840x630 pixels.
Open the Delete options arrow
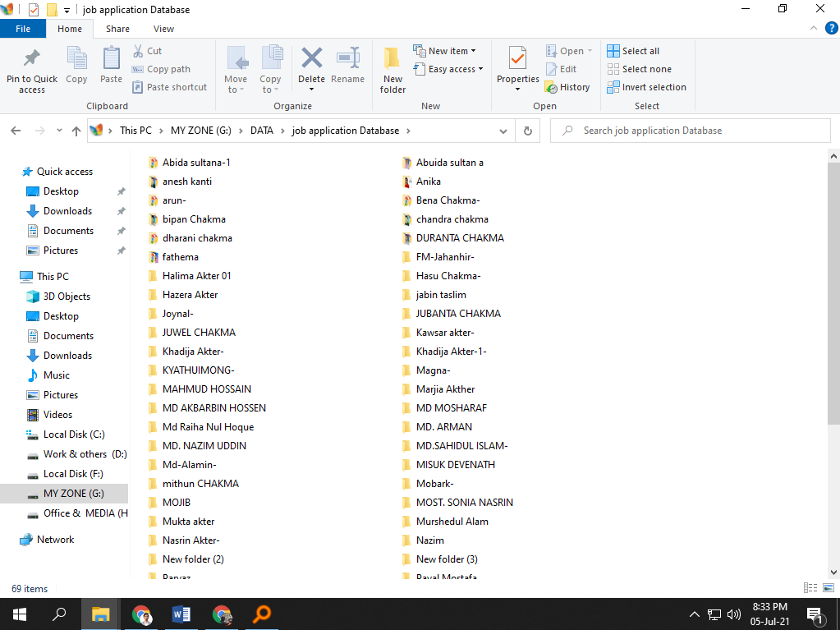pos(311,89)
